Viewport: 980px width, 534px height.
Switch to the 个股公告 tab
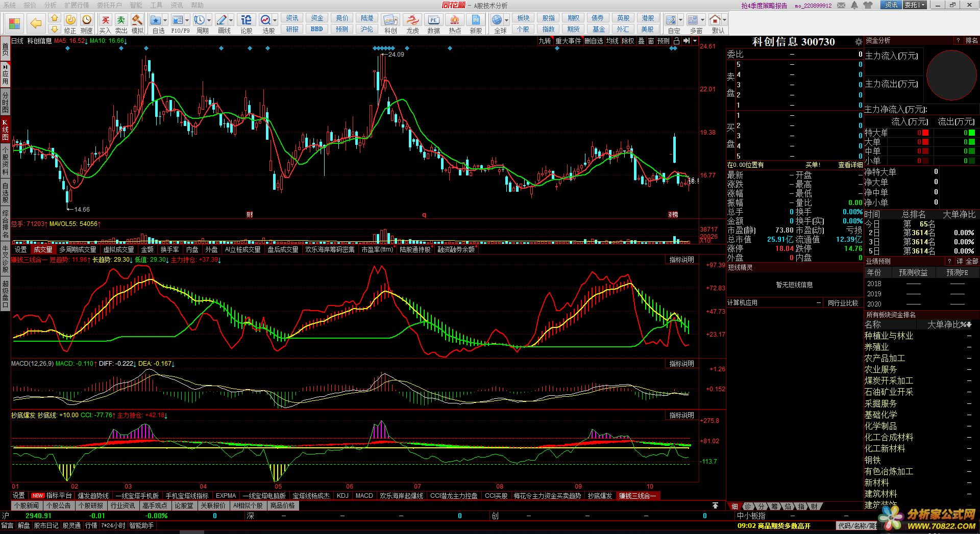point(58,505)
